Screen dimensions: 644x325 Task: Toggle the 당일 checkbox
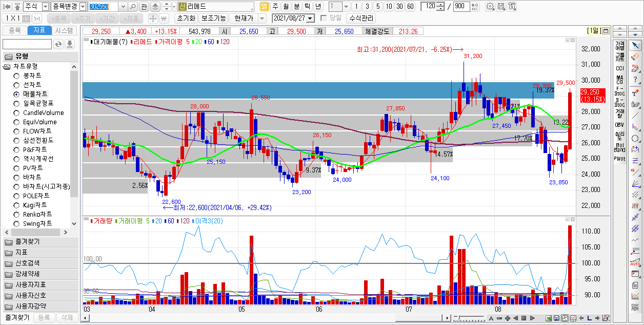pos(324,18)
